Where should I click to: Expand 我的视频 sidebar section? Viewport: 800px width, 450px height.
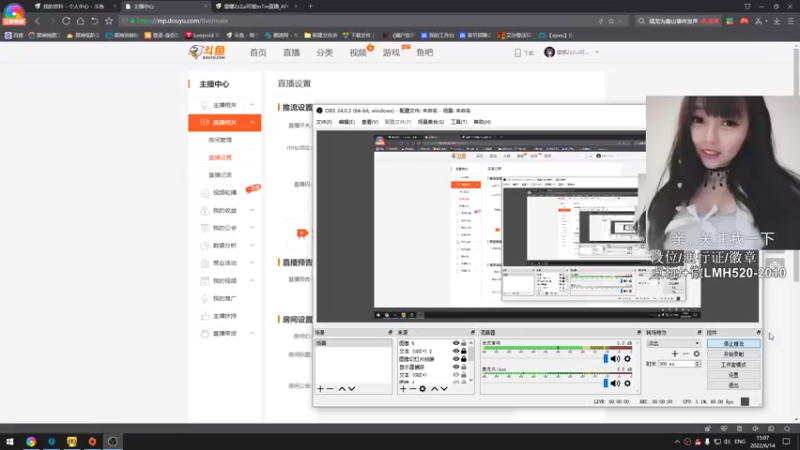(x=252, y=281)
